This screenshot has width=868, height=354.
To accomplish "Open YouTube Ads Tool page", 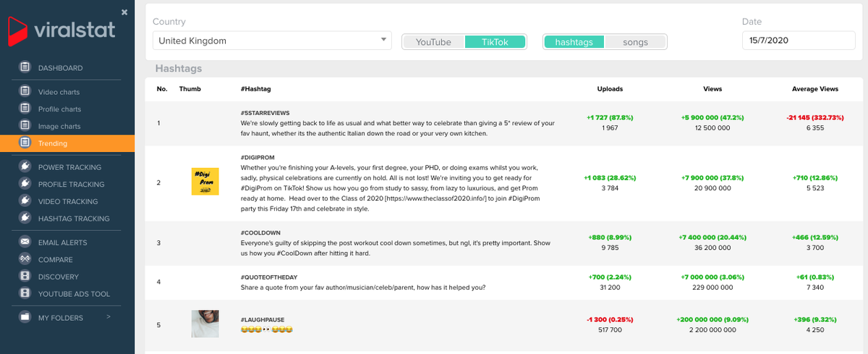I will [74, 293].
